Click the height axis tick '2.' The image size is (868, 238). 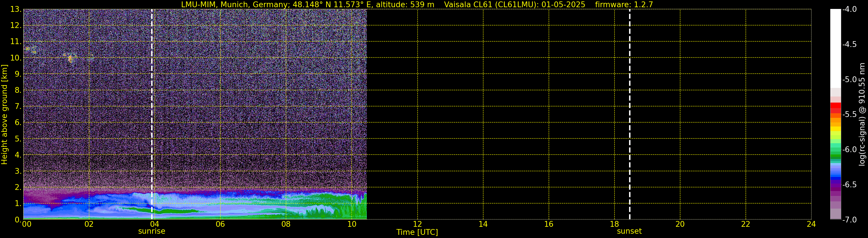point(18,188)
